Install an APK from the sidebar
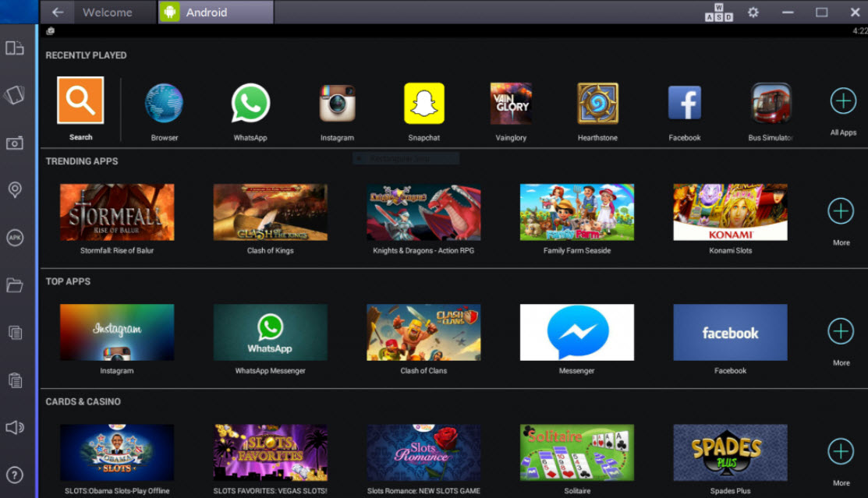 [x=15, y=238]
